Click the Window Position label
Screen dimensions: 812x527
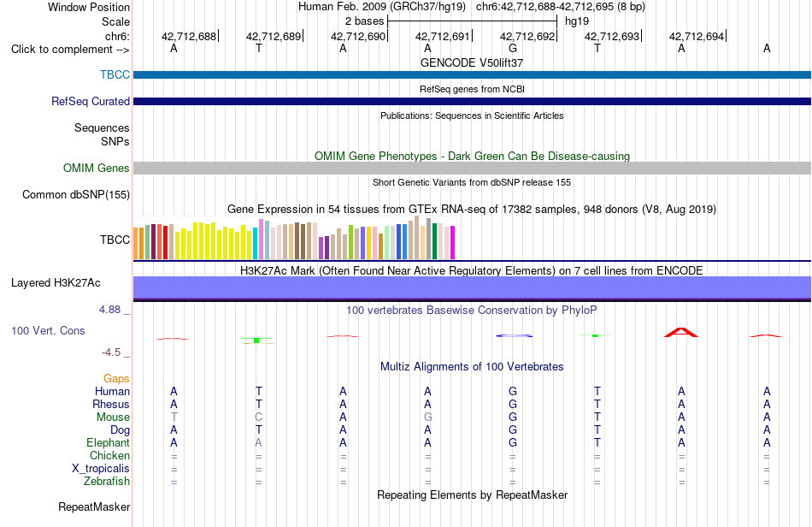[x=89, y=7]
